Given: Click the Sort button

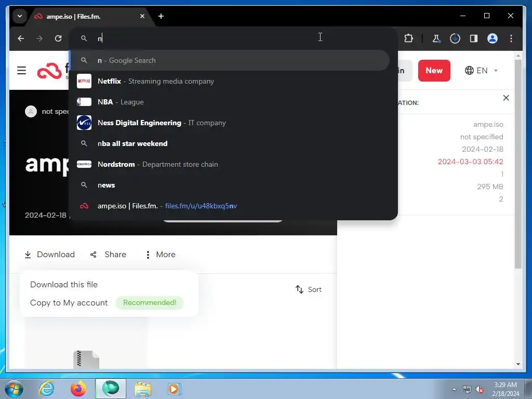Looking at the screenshot, I should point(309,289).
